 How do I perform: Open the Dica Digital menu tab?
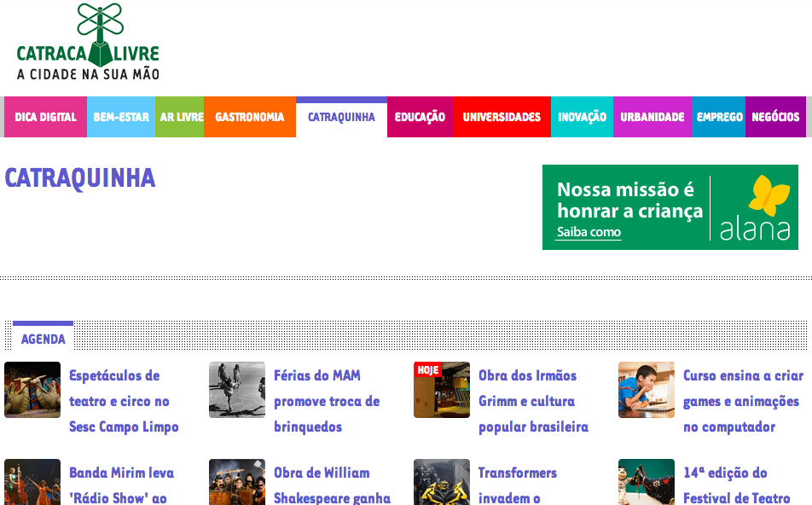(x=45, y=117)
